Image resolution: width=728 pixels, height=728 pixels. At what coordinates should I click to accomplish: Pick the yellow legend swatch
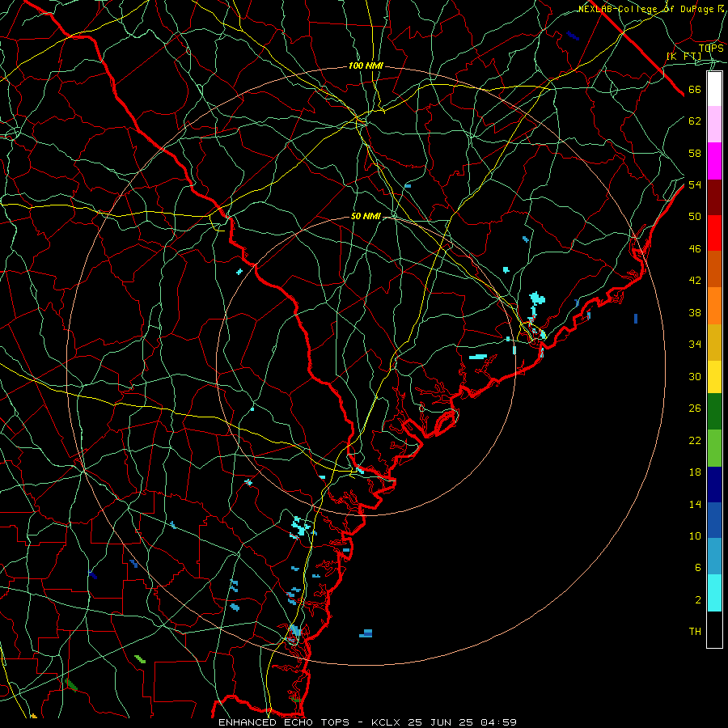click(x=714, y=377)
